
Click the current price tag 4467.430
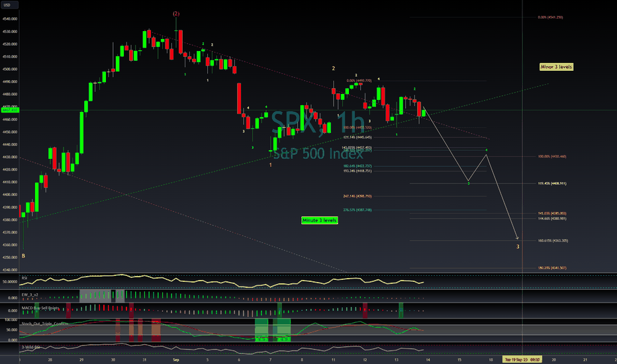9,110
